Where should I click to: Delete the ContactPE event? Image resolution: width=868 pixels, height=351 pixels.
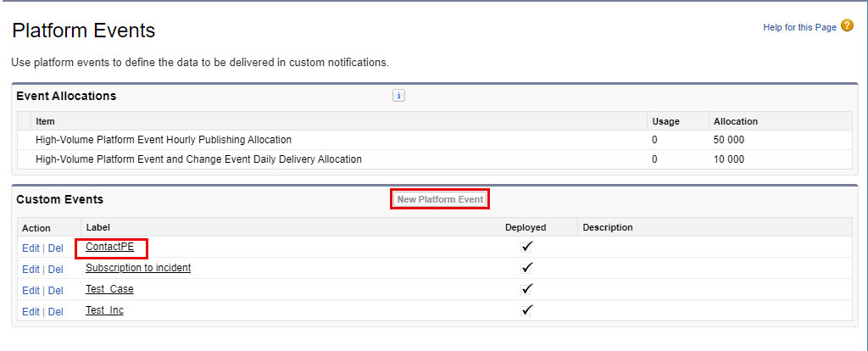[x=56, y=248]
